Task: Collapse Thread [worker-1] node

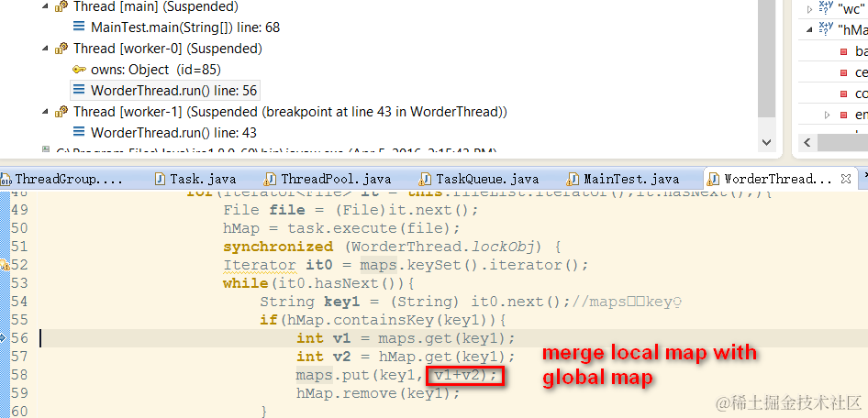Action: [x=45, y=112]
